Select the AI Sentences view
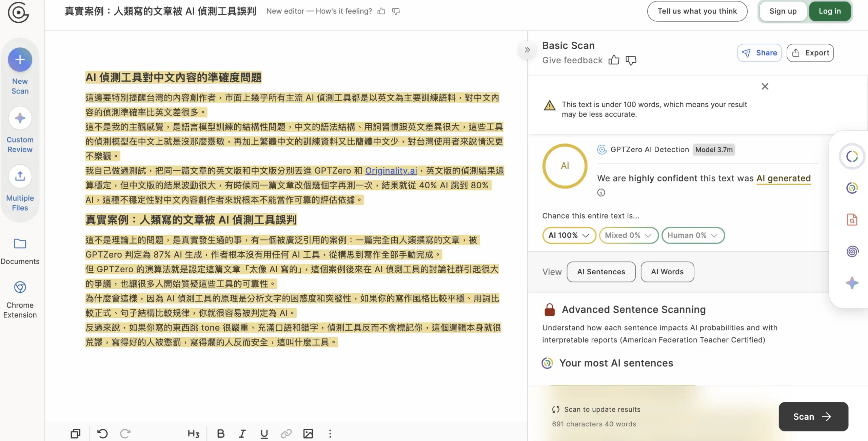 [x=601, y=272]
